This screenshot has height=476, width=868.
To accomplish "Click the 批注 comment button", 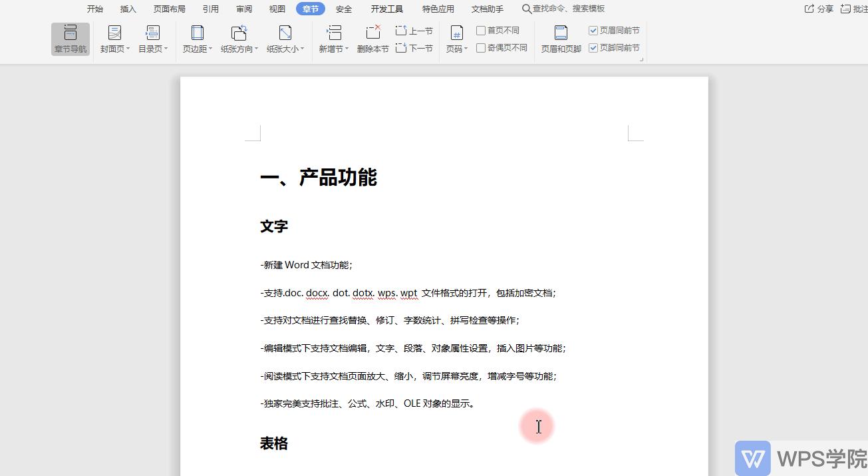I will [x=857, y=9].
